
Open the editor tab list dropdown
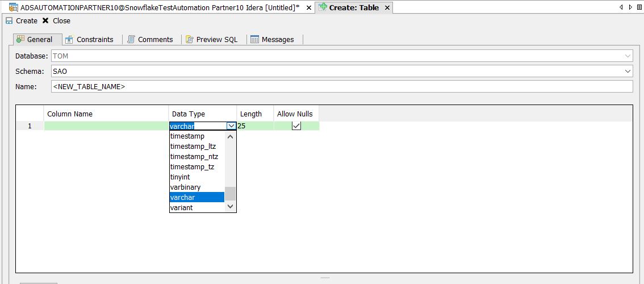tap(639, 7)
